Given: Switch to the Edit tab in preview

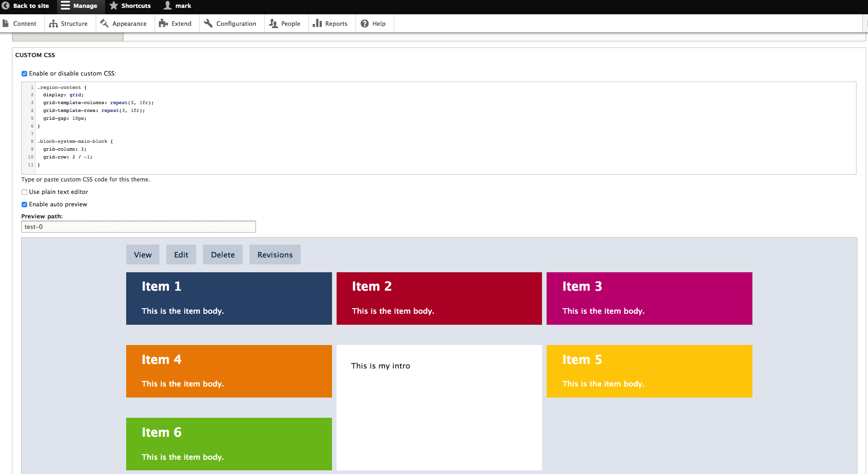Looking at the screenshot, I should pos(181,255).
